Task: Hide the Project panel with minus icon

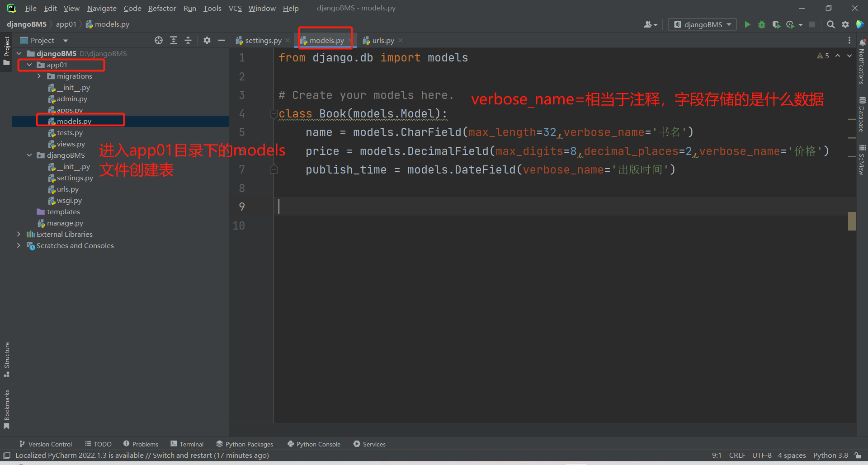Action: pos(222,40)
